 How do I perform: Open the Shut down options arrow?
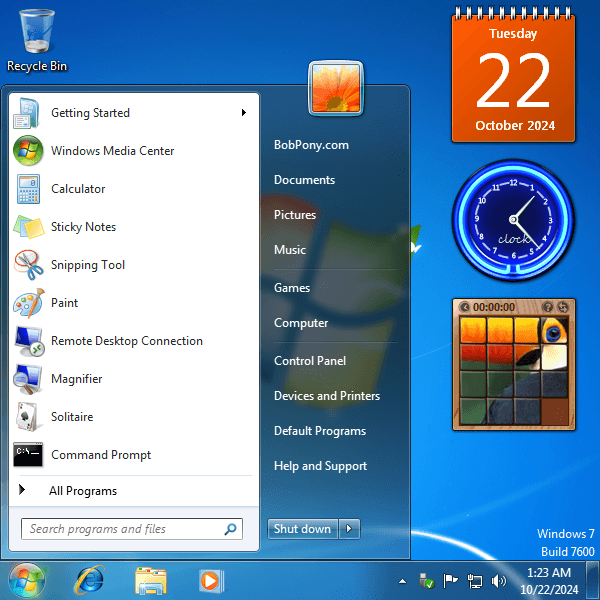[x=349, y=529]
